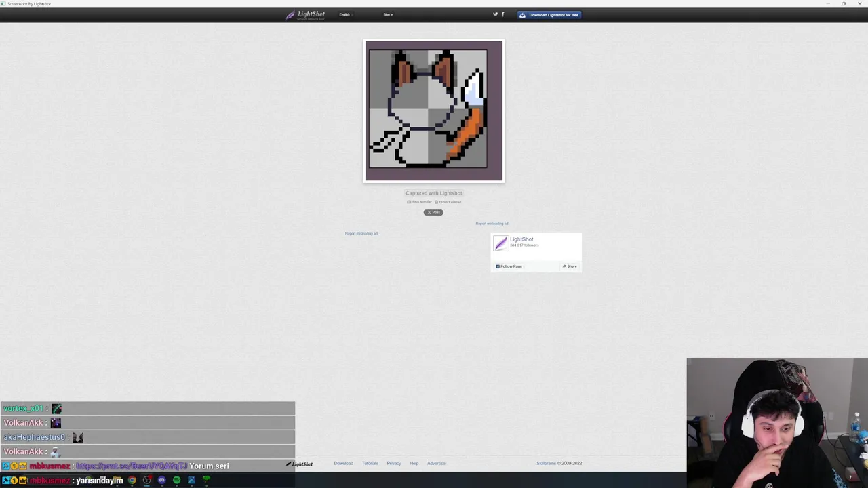The image size is (868, 488).
Task: Click emote in vortex_x01 chat message
Action: 56,409
